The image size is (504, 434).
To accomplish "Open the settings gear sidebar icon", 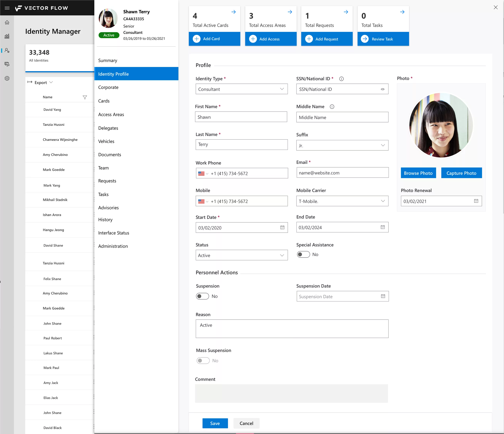I will click(7, 78).
